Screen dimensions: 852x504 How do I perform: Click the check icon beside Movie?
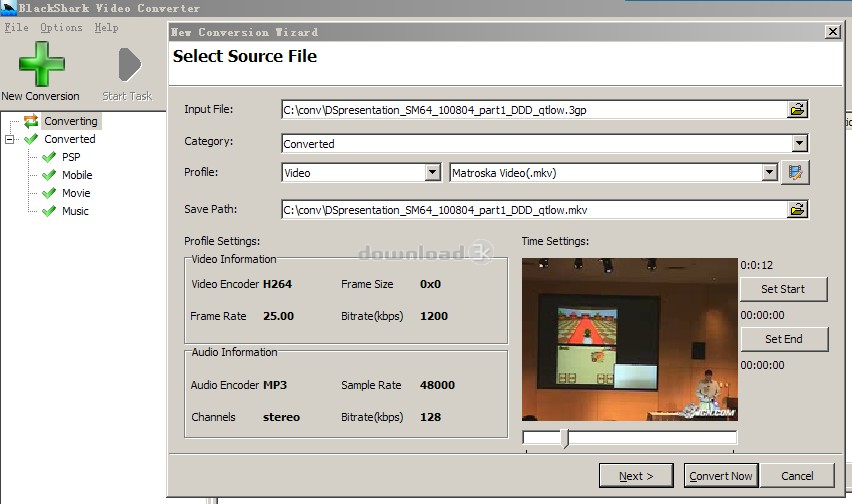coord(49,193)
